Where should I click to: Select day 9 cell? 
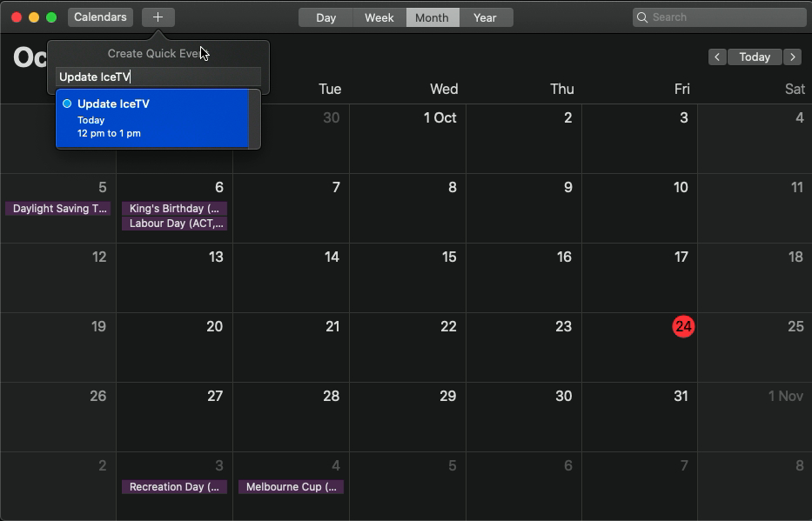[x=524, y=209]
